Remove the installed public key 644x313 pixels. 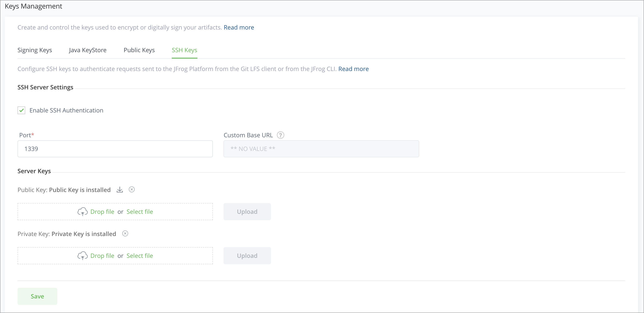pyautogui.click(x=132, y=189)
